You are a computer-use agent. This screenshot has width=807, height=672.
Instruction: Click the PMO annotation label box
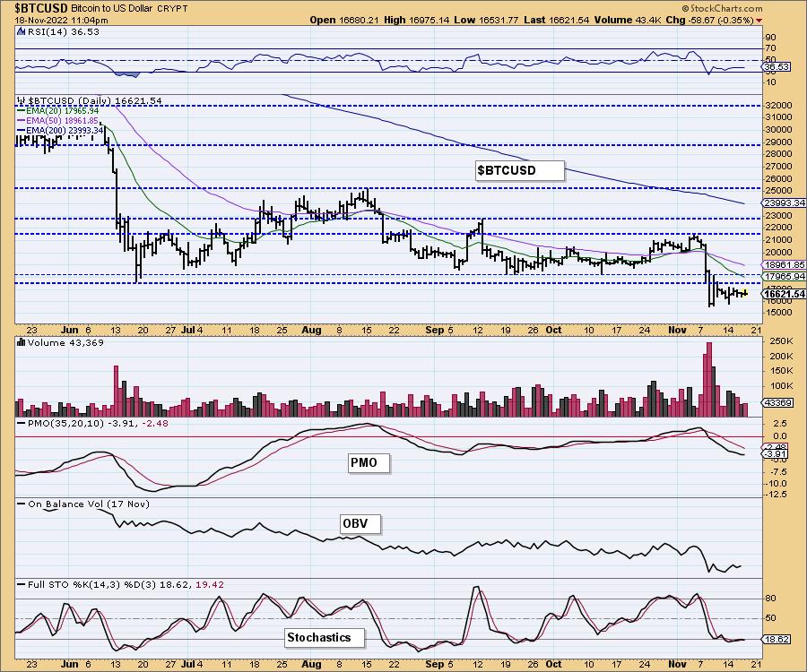coord(368,462)
